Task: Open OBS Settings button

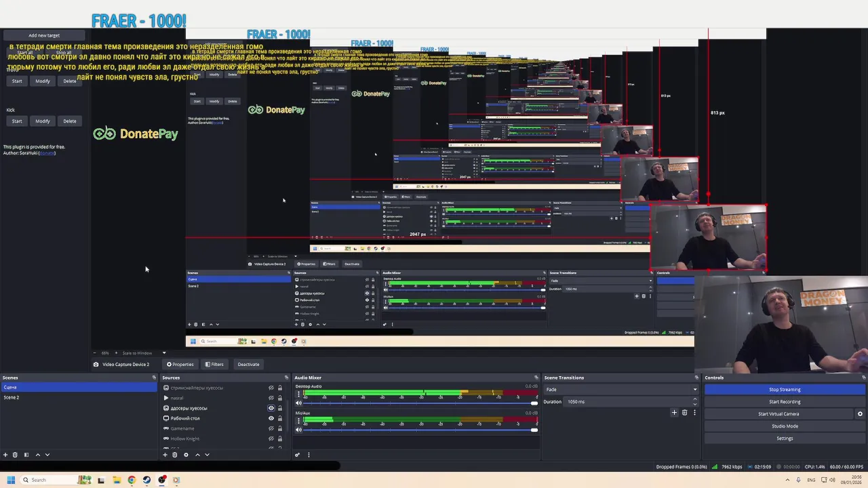Action: [x=785, y=439]
